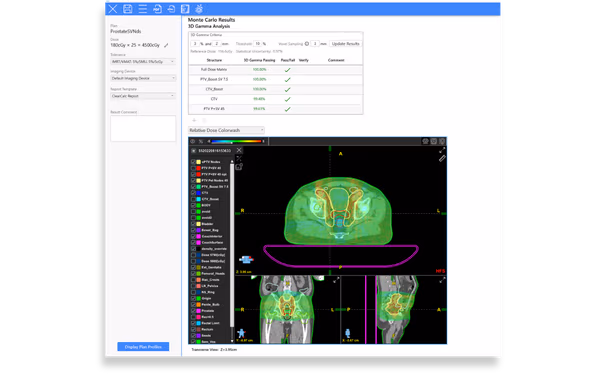Toggle the Prostate structure checkbox

point(193,311)
